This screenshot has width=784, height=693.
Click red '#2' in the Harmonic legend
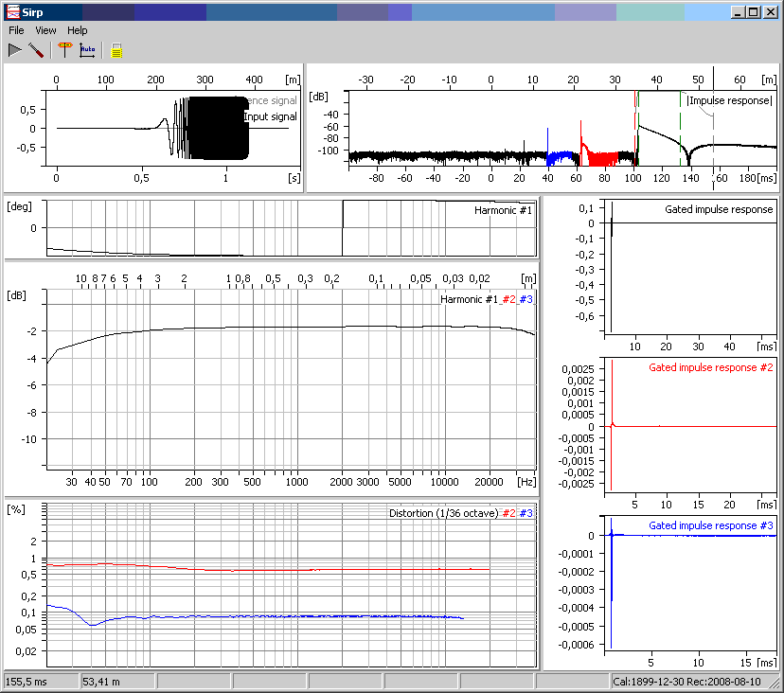click(508, 299)
